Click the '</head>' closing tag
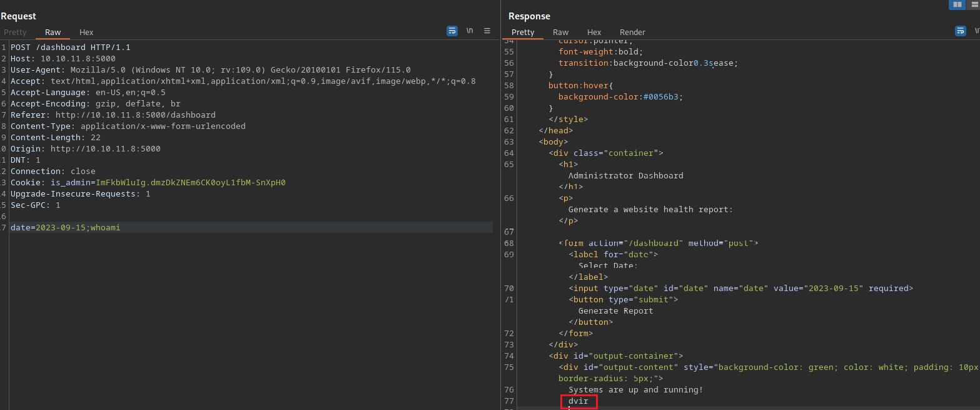 (556, 130)
